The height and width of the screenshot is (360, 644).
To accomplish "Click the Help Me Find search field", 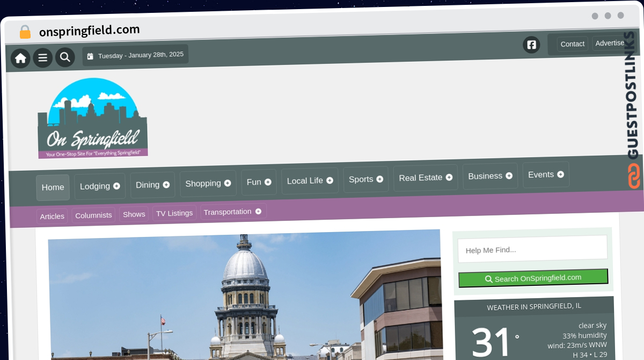I will [532, 249].
